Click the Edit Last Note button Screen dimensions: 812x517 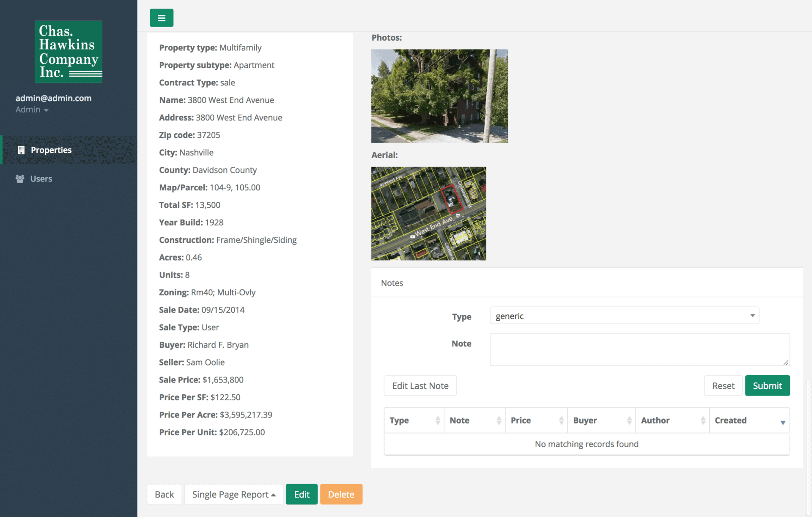pyautogui.click(x=420, y=386)
